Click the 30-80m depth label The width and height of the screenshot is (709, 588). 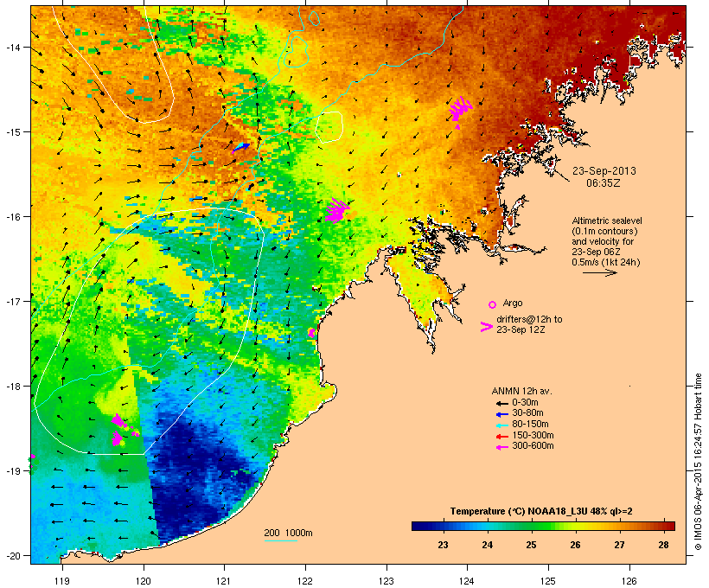point(527,413)
